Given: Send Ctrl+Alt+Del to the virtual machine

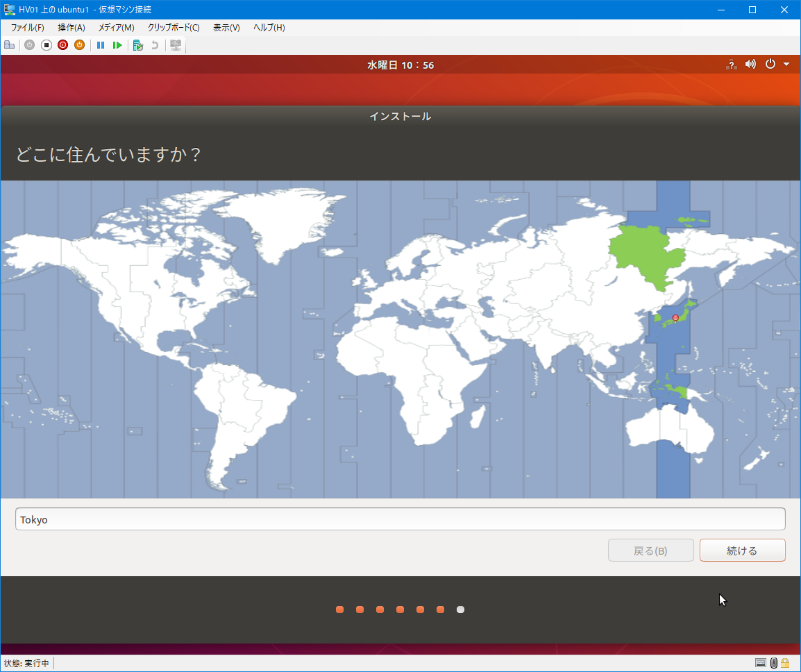Looking at the screenshot, I should coord(10,44).
